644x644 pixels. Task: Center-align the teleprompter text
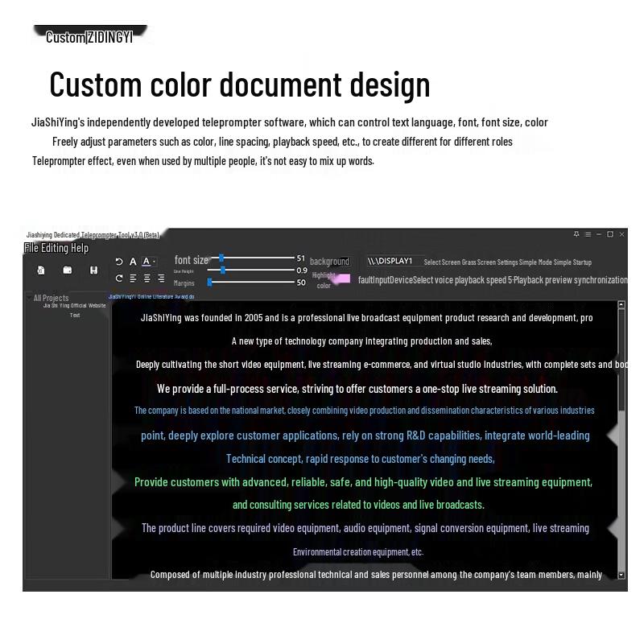147,279
